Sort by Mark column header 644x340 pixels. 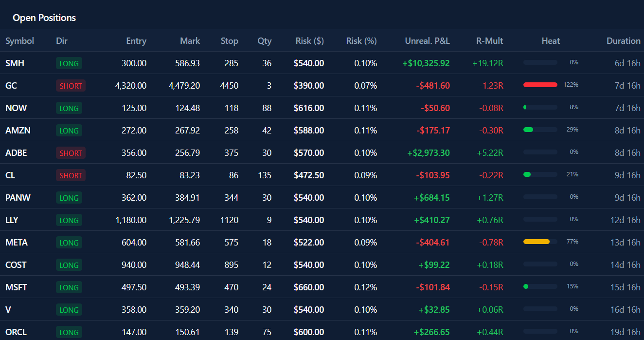tap(190, 41)
